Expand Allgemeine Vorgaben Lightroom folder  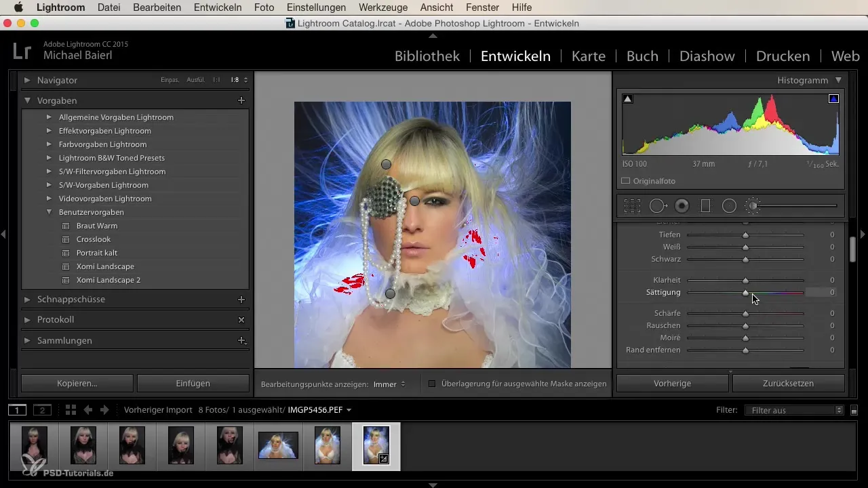coord(50,117)
